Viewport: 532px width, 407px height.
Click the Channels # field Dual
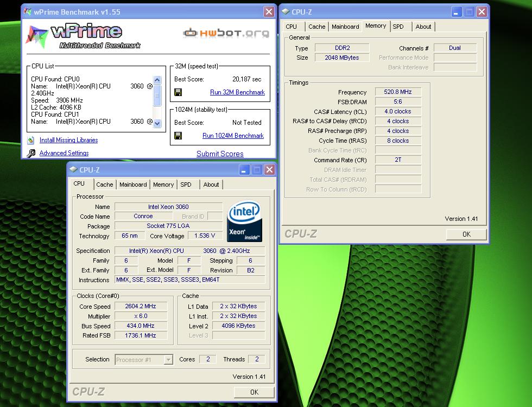point(455,48)
